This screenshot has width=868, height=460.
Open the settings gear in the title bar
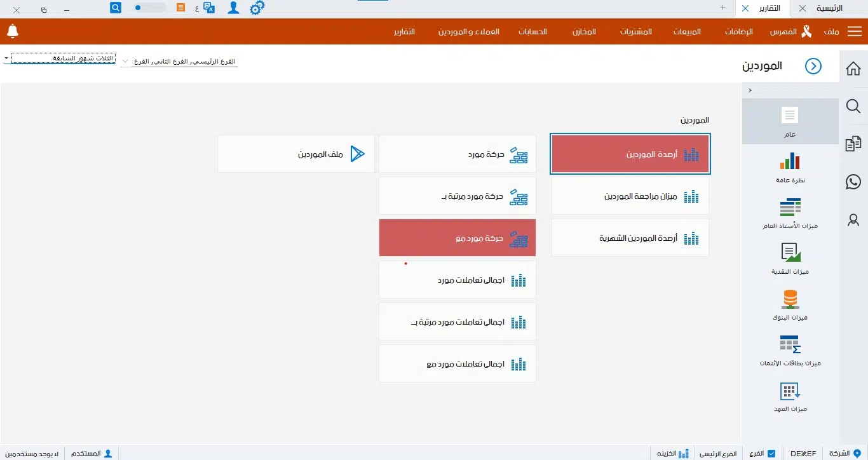[x=256, y=8]
